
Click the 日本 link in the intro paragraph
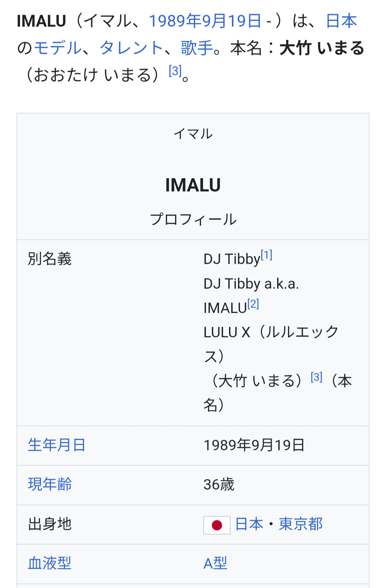point(341,21)
